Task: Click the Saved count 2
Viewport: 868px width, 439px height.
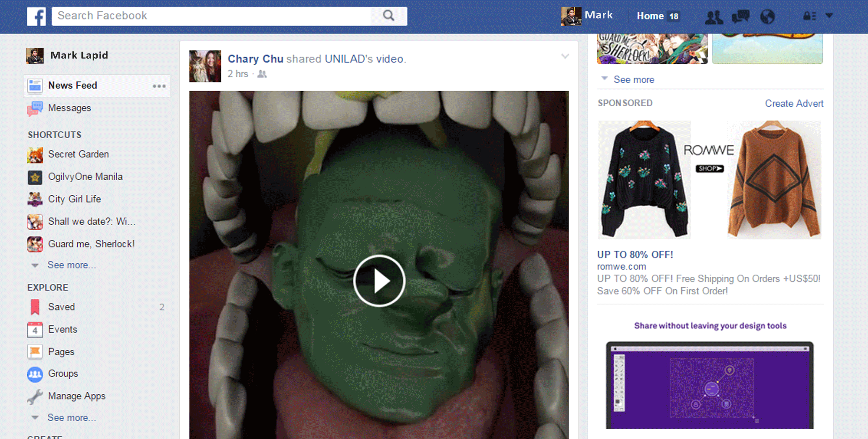Action: click(162, 308)
